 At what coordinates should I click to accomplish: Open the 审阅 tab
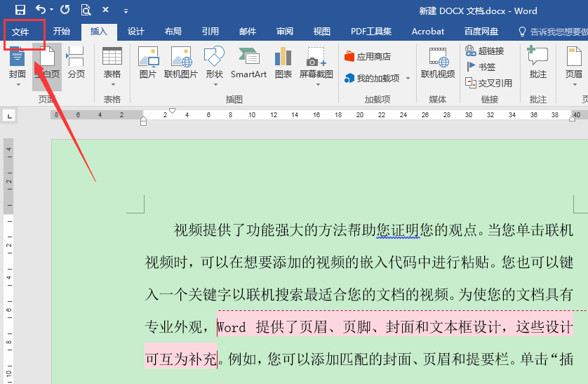pos(285,32)
